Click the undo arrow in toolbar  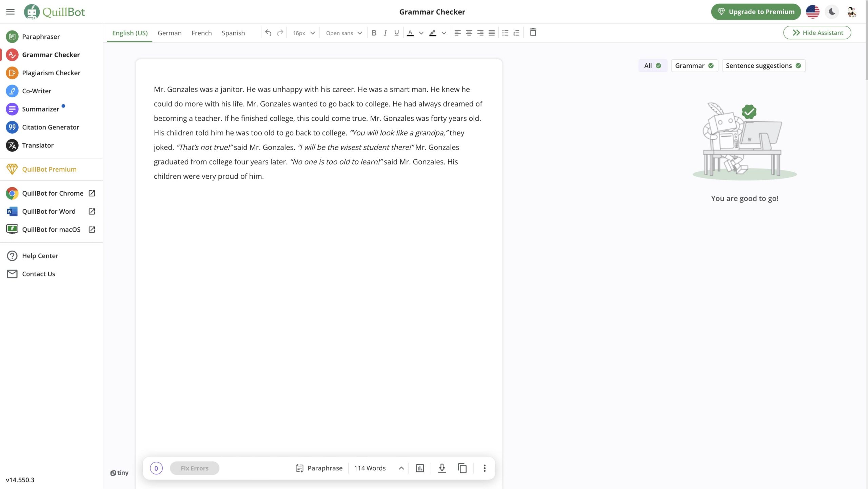[x=268, y=33]
